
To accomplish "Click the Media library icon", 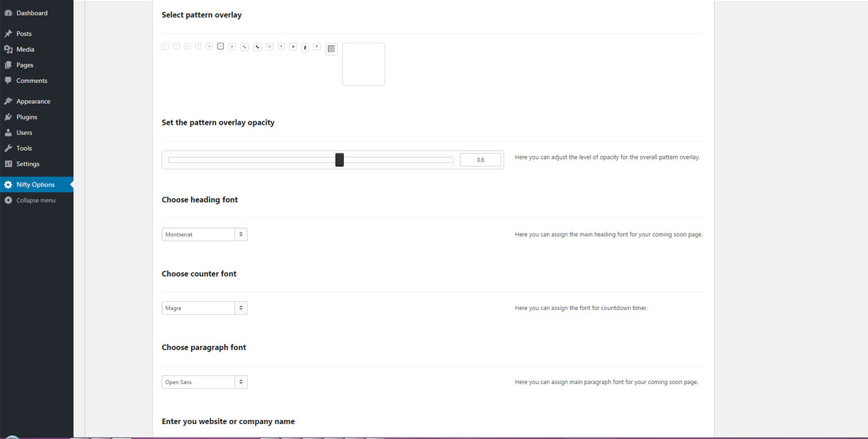I will pos(8,50).
